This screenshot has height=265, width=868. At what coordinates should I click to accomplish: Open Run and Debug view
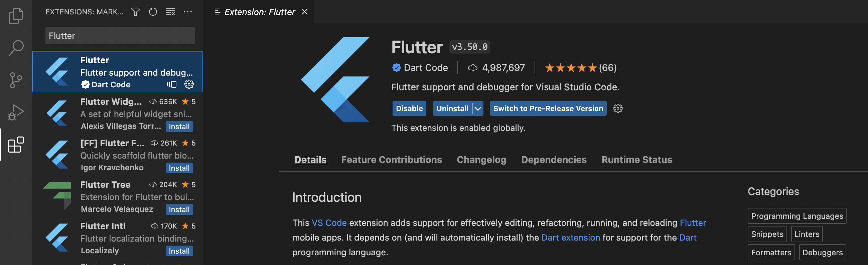tap(16, 112)
